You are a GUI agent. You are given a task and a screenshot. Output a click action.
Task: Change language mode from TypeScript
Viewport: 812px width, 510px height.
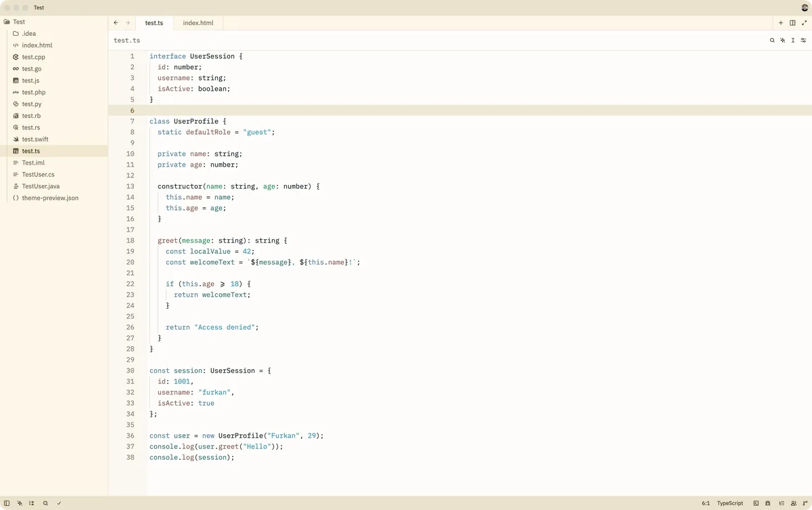730,503
